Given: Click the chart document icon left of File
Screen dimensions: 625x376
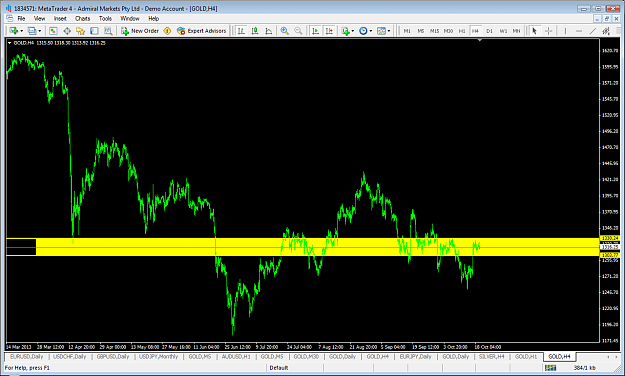Looking at the screenshot, I should click(10, 18).
